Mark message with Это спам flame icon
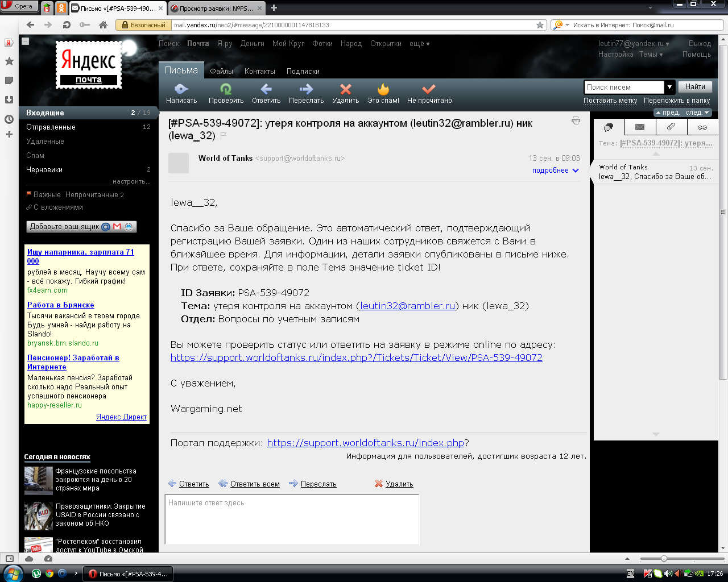The width and height of the screenshot is (728, 582). click(x=383, y=89)
